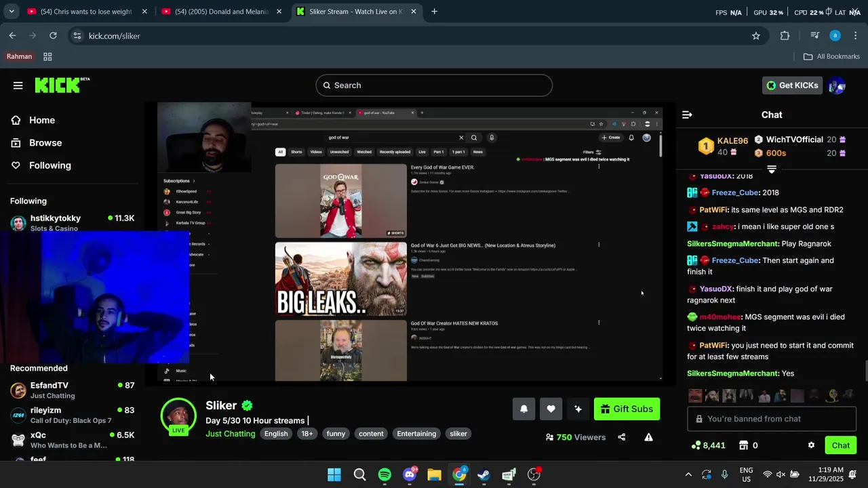Switch to Chris wants to lose weight tab
The width and height of the screenshot is (868, 488).
86,12
